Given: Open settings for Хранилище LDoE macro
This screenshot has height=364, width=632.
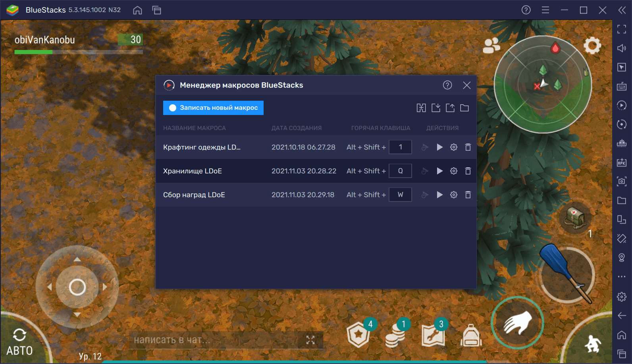Looking at the screenshot, I should pyautogui.click(x=454, y=171).
